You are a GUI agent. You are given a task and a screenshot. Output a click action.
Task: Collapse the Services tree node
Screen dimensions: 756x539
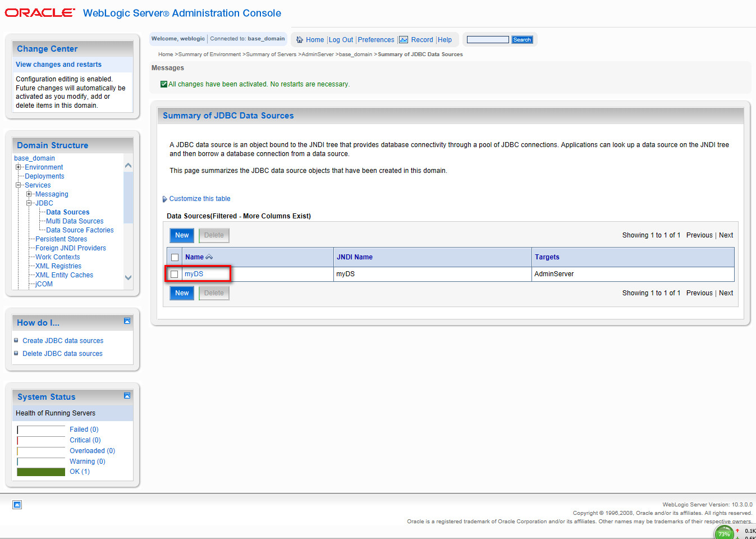click(x=19, y=185)
